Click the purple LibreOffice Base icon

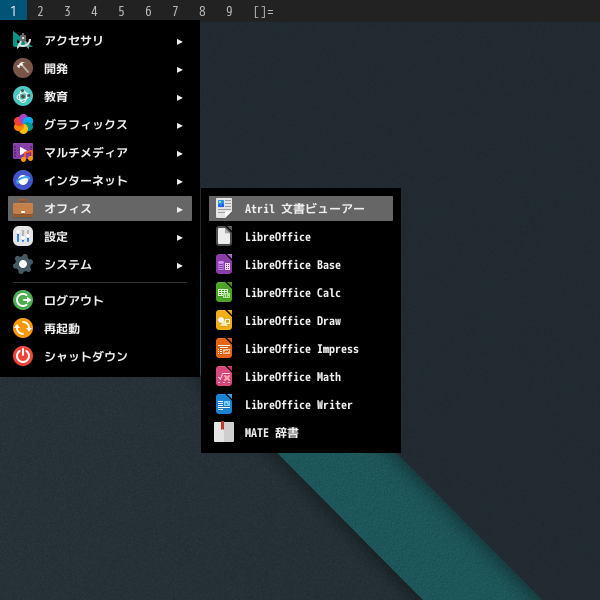pyautogui.click(x=224, y=264)
